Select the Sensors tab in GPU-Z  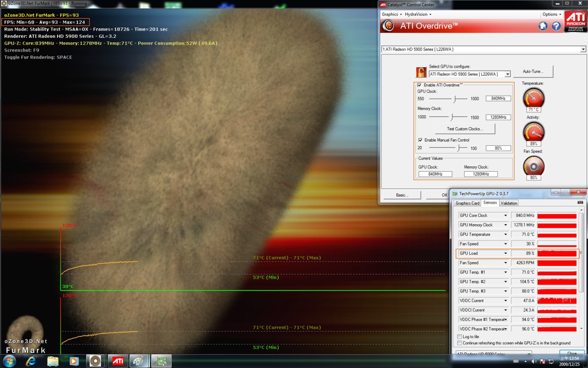(x=490, y=203)
